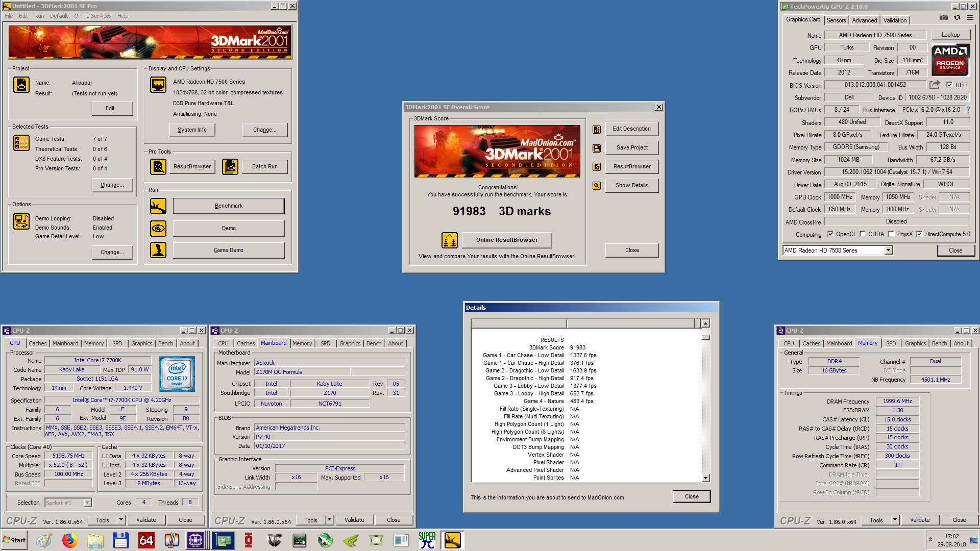Expand the Tools dropdown arrow in right CPU-Z
The height and width of the screenshot is (551, 980).
click(x=895, y=520)
